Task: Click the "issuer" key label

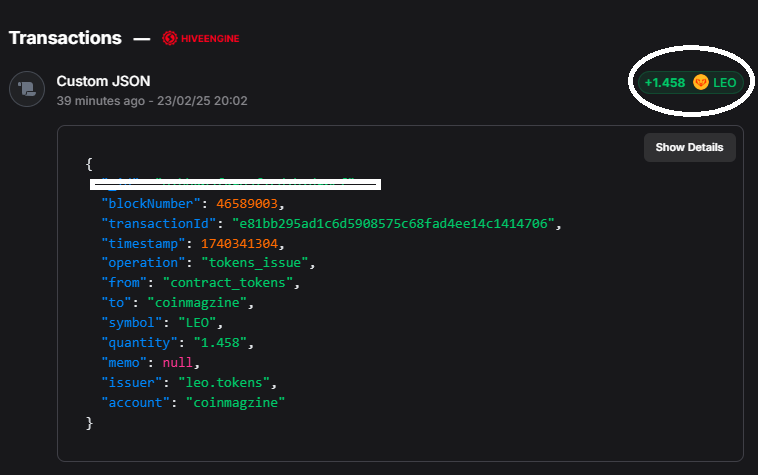Action: [131, 383]
